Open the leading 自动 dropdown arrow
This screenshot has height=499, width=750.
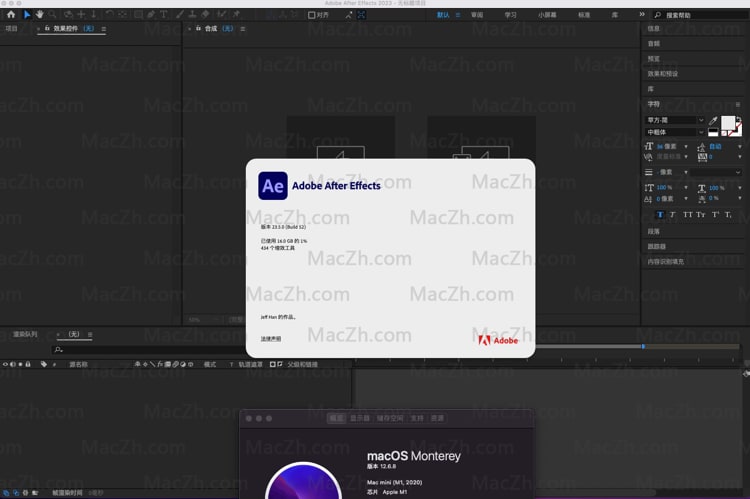740,146
